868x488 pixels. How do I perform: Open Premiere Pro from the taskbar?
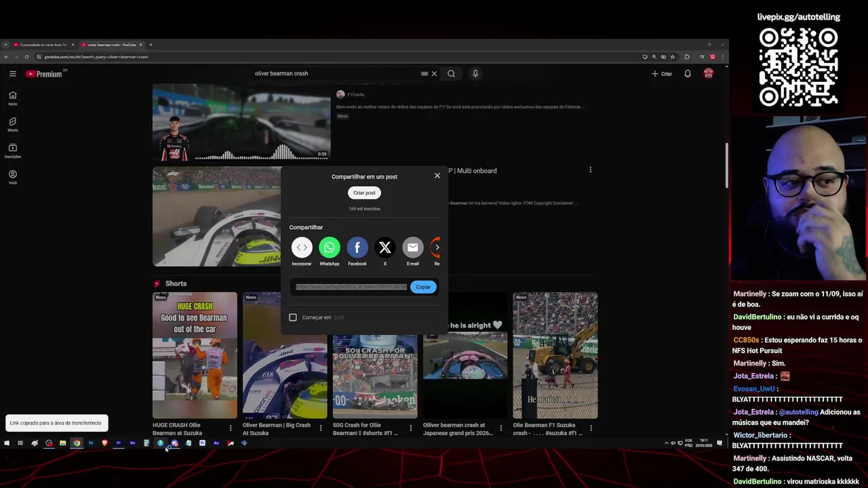[119, 443]
